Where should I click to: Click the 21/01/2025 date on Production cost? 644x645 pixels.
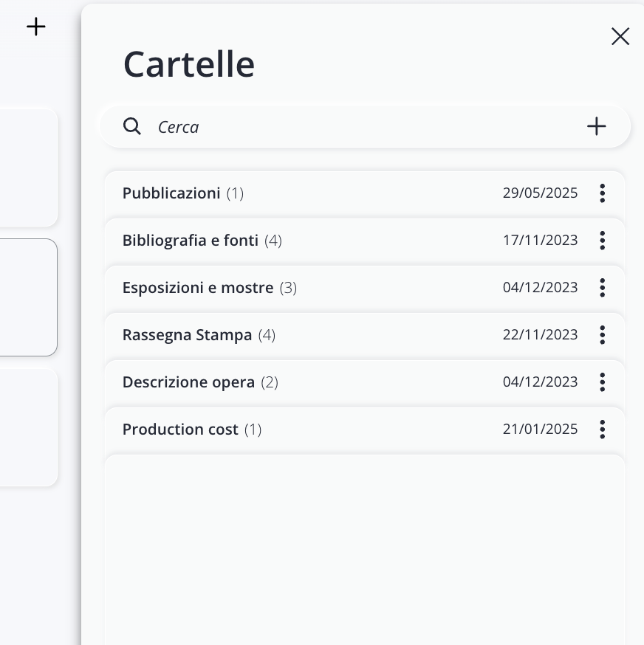[540, 430]
